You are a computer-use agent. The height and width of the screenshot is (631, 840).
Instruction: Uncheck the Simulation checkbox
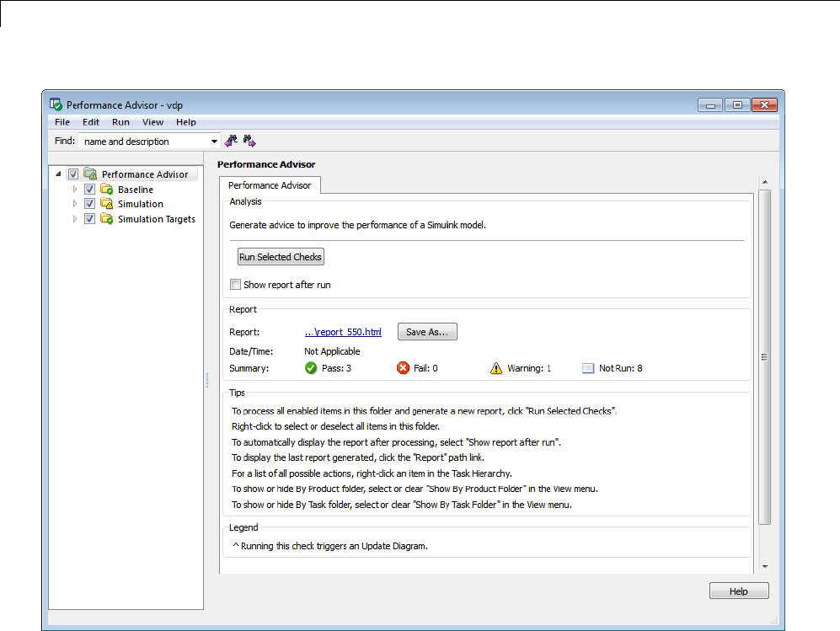point(89,204)
